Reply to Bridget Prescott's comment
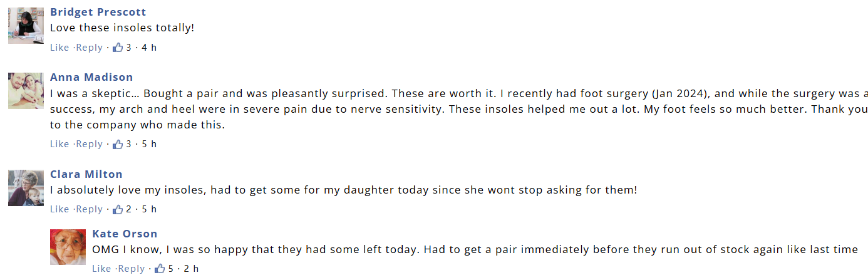 click(x=89, y=48)
